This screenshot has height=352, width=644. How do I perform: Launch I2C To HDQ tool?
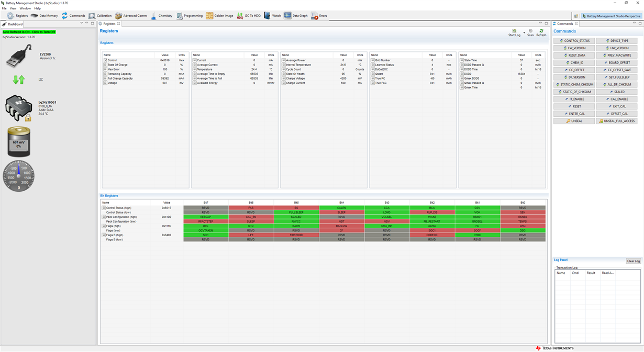pos(249,16)
